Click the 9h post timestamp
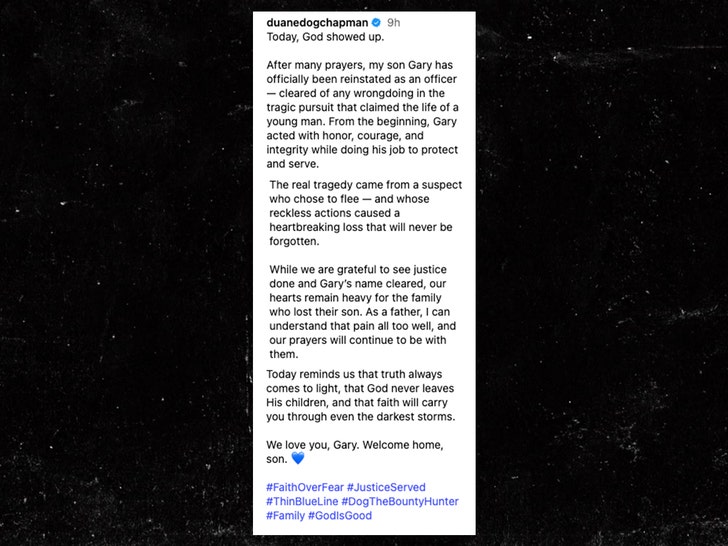Viewport: 728px width, 546px height. click(396, 22)
